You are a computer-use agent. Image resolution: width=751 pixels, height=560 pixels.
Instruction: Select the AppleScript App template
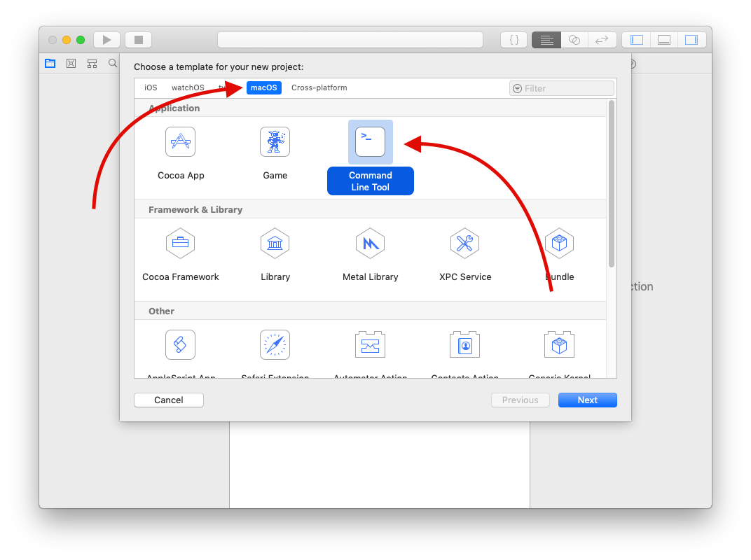pos(180,345)
